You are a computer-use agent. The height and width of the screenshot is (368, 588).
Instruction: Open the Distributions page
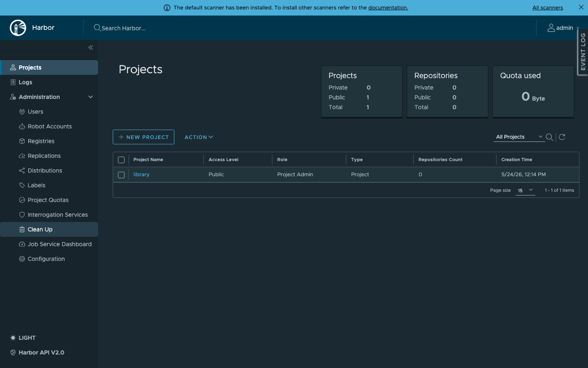[49, 171]
